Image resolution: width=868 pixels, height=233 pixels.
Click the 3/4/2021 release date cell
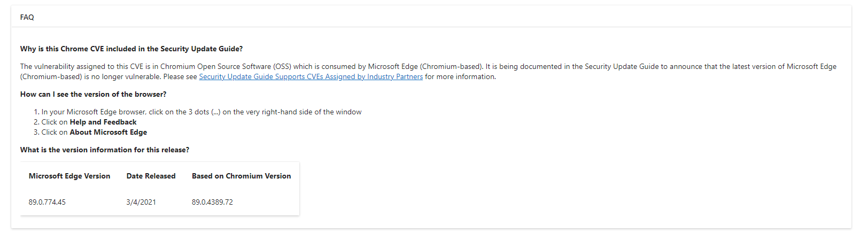click(x=141, y=202)
